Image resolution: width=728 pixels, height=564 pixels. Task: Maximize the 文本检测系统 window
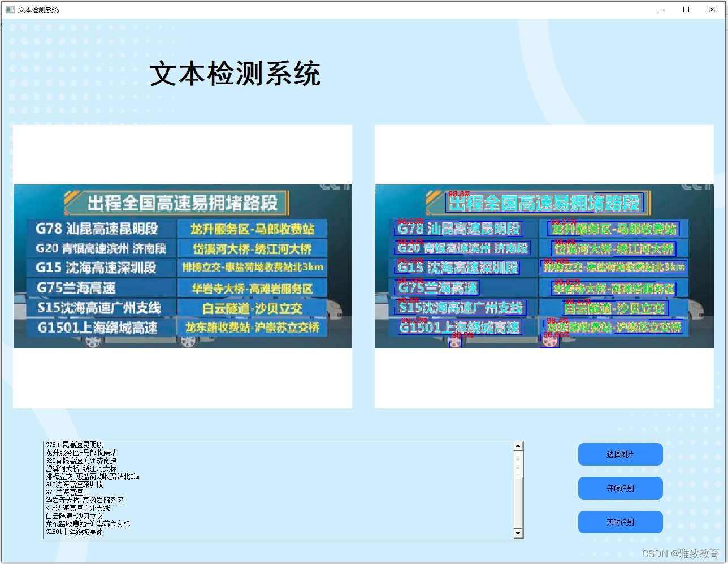(x=686, y=10)
